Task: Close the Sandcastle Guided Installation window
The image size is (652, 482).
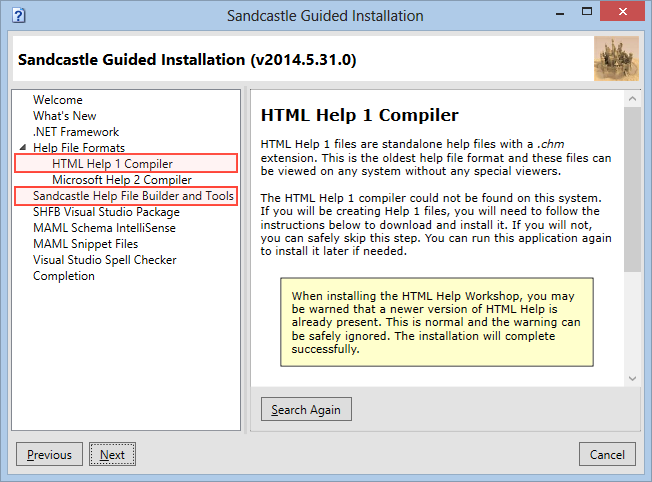Action: [622, 12]
